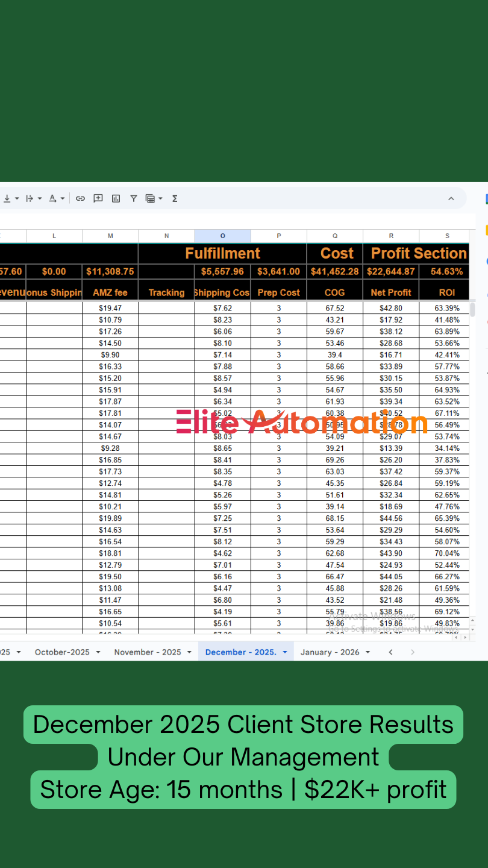Click the insert link icon
The width and height of the screenshot is (488, 868).
point(80,198)
